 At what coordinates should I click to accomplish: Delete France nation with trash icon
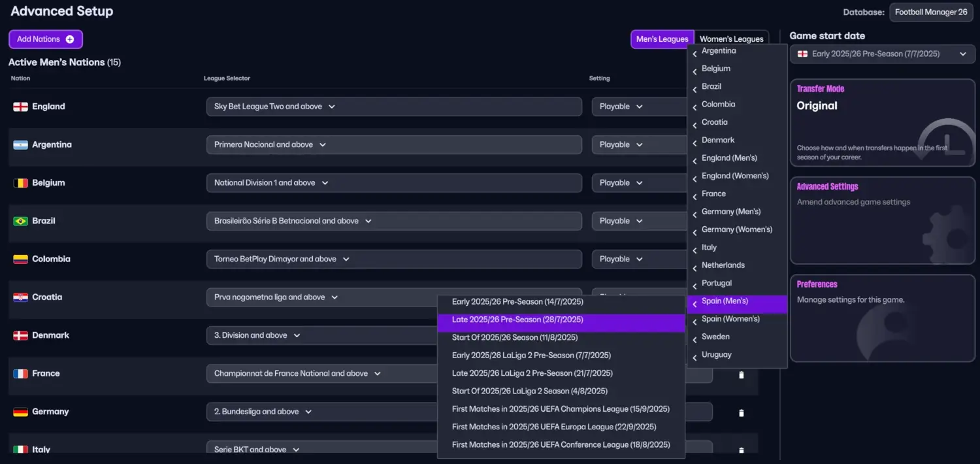(741, 375)
